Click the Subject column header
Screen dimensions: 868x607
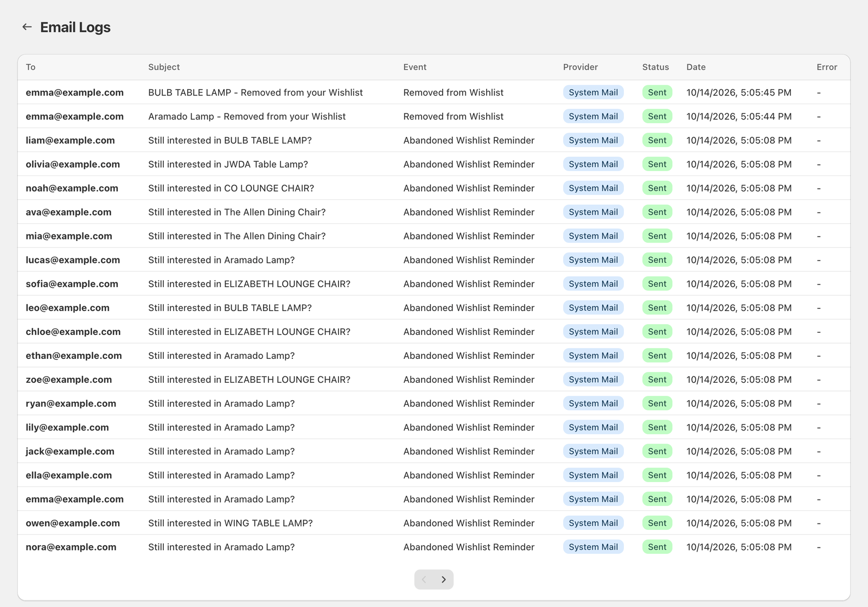pyautogui.click(x=164, y=67)
